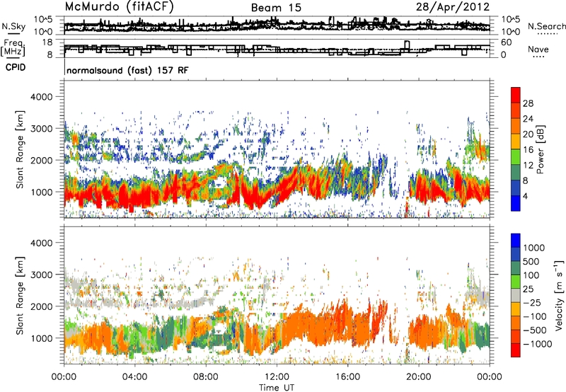Pick the blue top segment of Velocity colorbar
Screen dimensions: 566x392
point(516,241)
